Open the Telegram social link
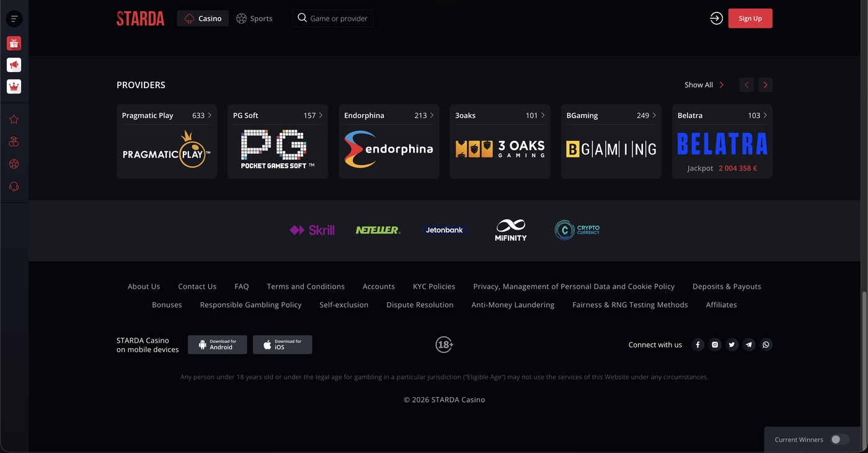 [750, 345]
